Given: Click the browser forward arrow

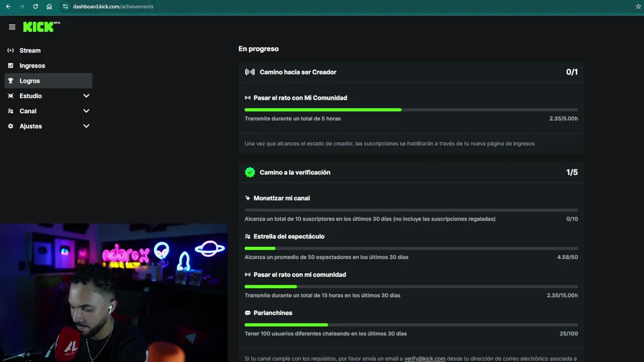Looking at the screenshot, I should pyautogui.click(x=22, y=7).
